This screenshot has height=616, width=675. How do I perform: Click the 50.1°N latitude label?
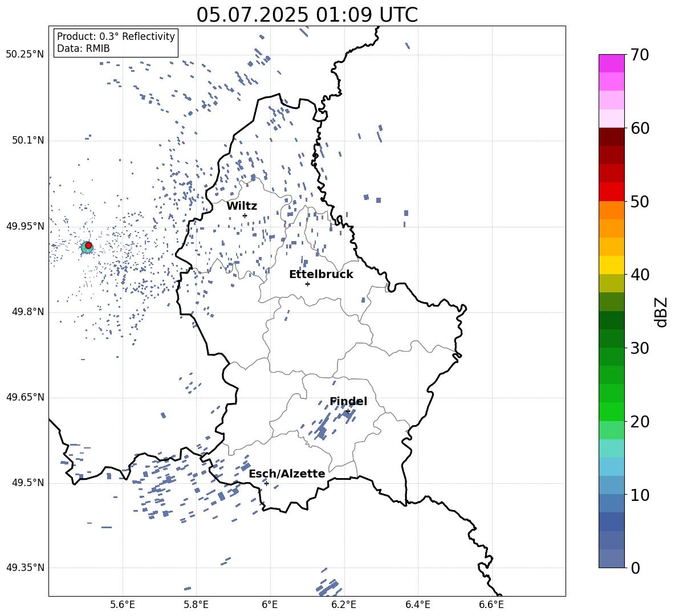click(28, 140)
